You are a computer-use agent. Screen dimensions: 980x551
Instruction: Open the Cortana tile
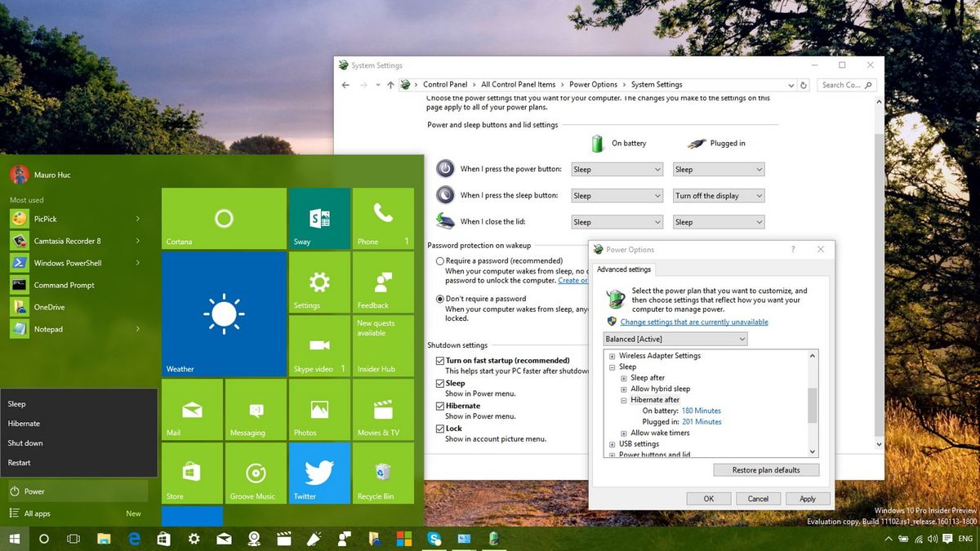223,218
